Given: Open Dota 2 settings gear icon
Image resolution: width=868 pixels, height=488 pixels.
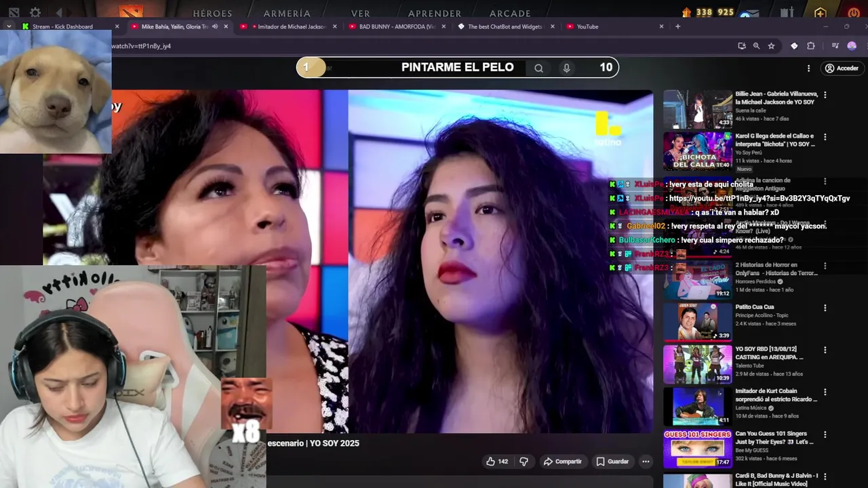Looking at the screenshot, I should point(35,12).
